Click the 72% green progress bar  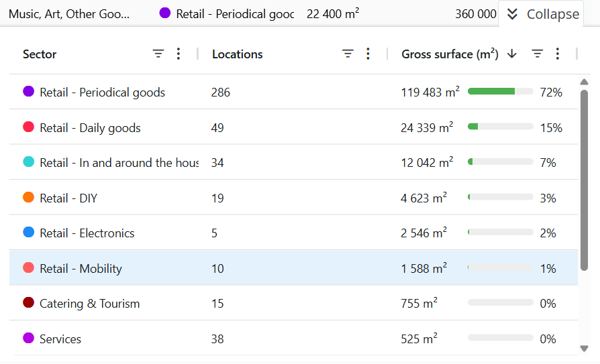500,92
